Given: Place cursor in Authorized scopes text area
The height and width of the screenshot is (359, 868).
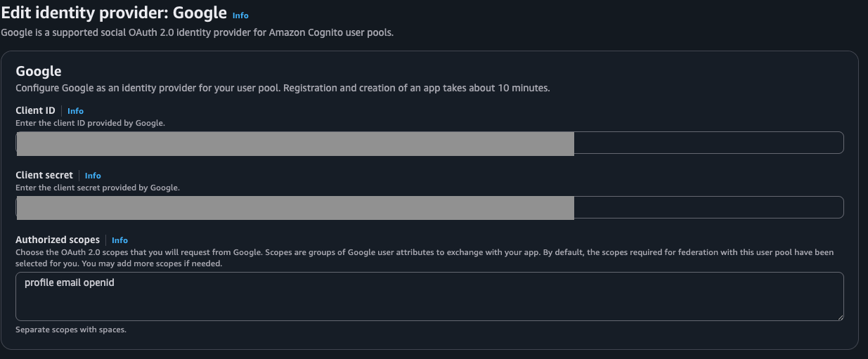Looking at the screenshot, I should 429,302.
